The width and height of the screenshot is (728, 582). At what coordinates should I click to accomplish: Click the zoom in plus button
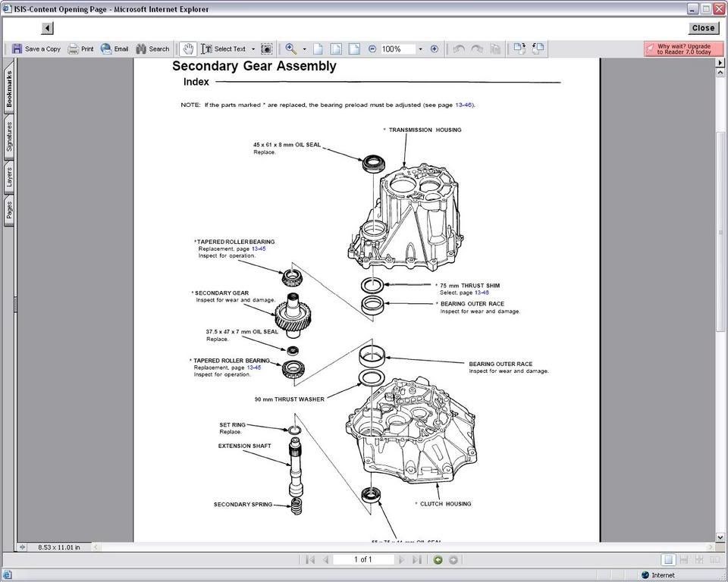pos(435,48)
